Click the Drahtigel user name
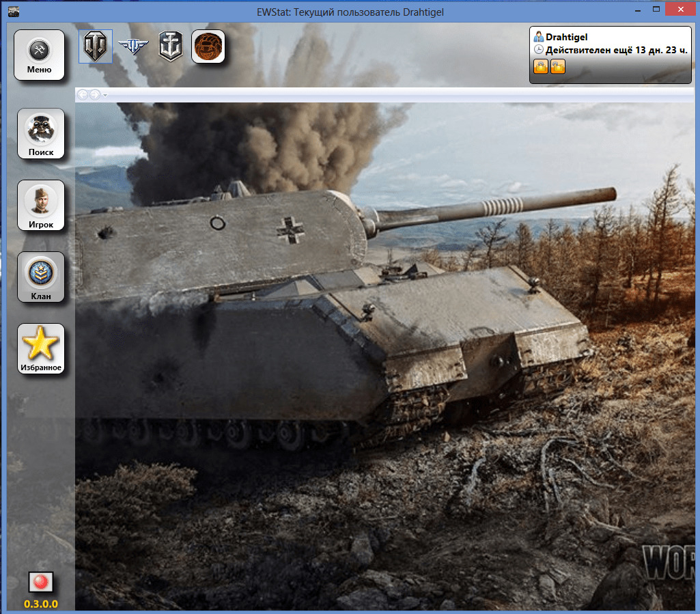700x614 pixels. click(x=567, y=37)
